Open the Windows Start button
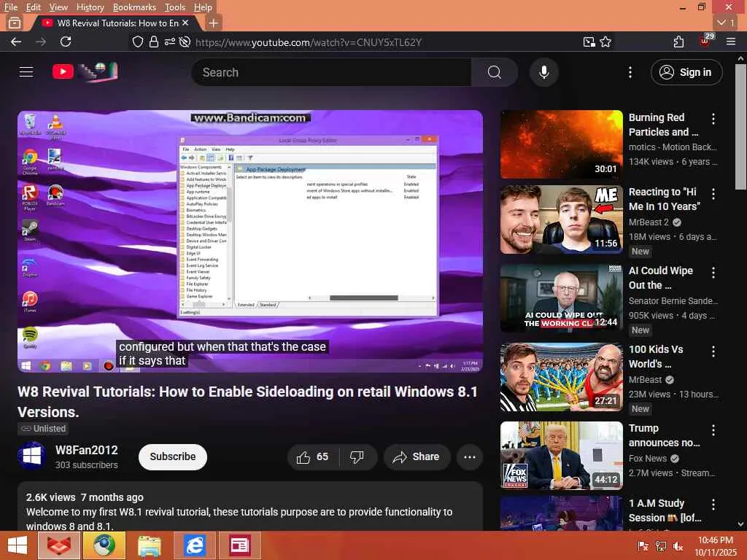The height and width of the screenshot is (560, 747). [18, 545]
